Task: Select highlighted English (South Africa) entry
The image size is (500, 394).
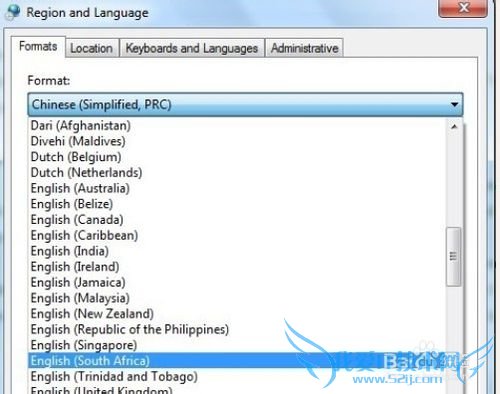Action: [x=237, y=361]
